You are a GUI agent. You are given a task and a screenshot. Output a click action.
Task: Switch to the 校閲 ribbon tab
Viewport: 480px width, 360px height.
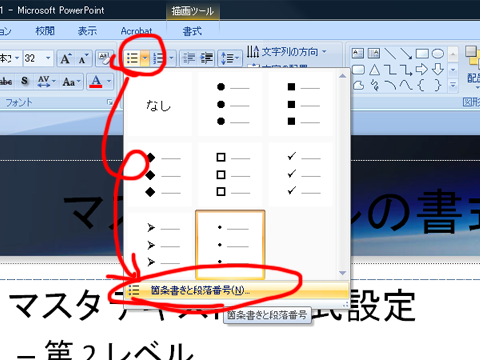45,31
